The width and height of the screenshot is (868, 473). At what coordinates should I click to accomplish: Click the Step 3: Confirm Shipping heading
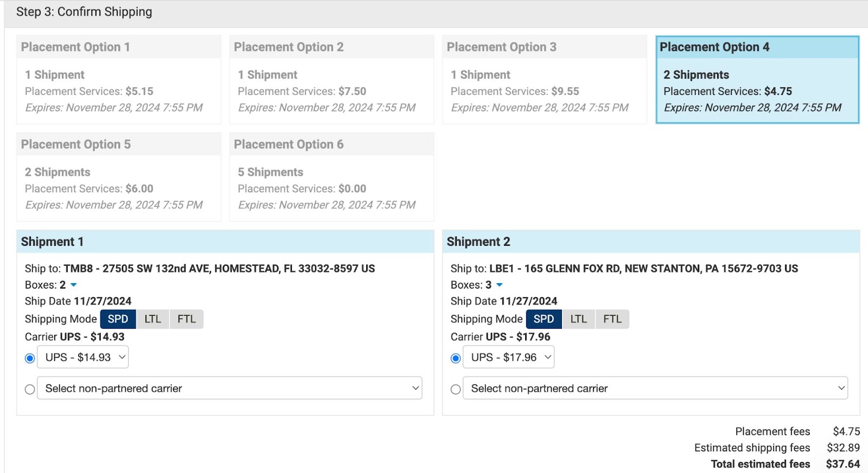pos(84,12)
